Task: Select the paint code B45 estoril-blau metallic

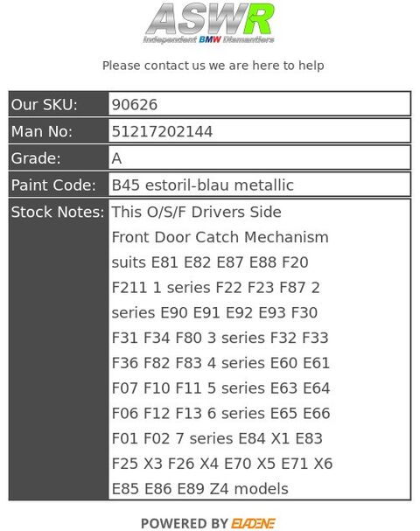Action: 202,185
